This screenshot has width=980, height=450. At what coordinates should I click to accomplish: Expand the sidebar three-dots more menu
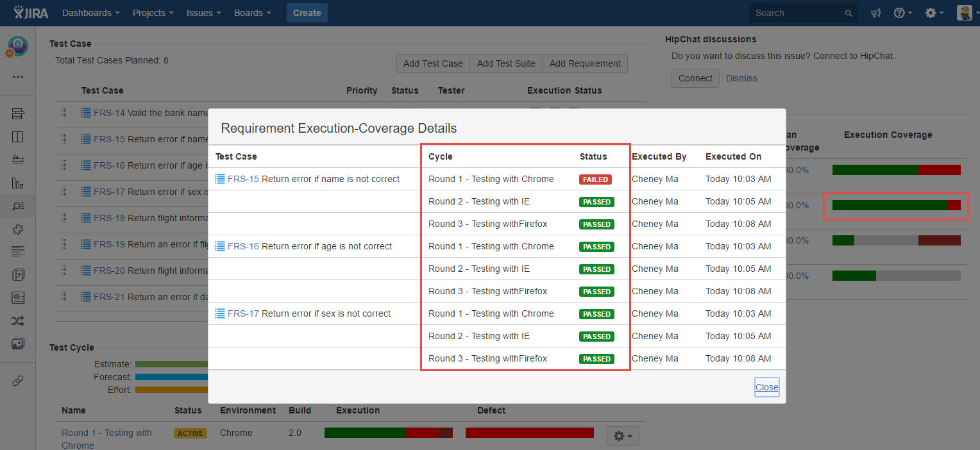pyautogui.click(x=18, y=77)
